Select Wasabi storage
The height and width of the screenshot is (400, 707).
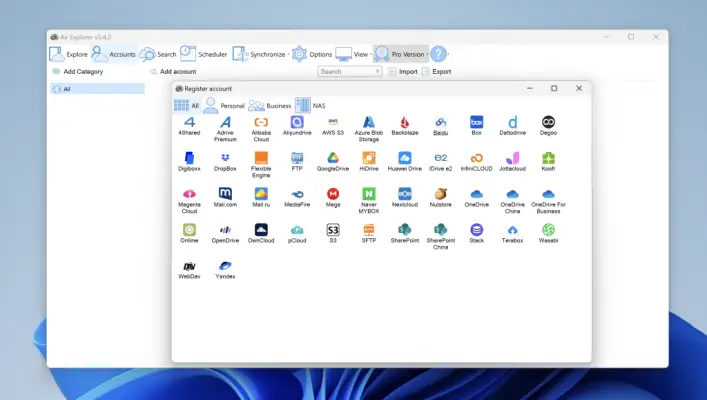coord(548,234)
